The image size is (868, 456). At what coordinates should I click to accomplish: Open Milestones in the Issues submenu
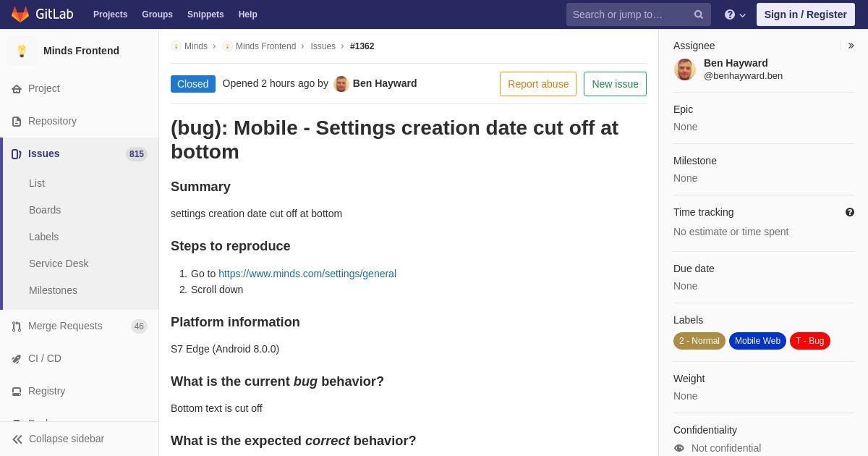53,290
